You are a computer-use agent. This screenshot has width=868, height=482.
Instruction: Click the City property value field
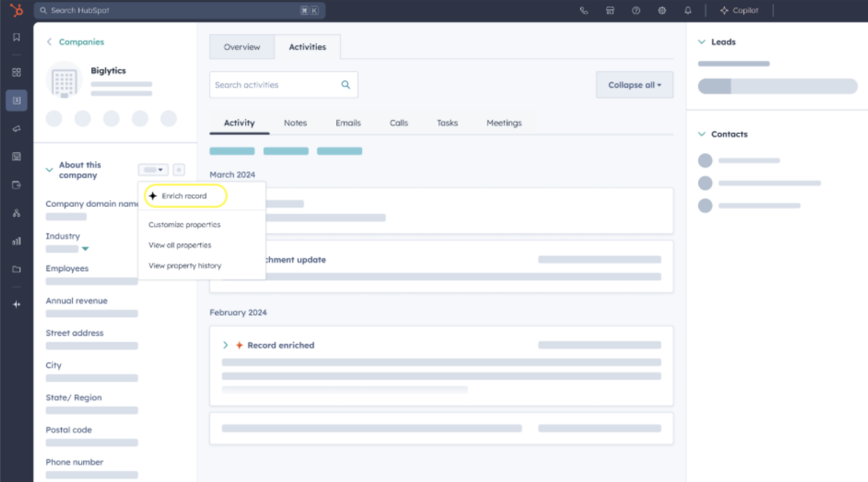tap(92, 378)
